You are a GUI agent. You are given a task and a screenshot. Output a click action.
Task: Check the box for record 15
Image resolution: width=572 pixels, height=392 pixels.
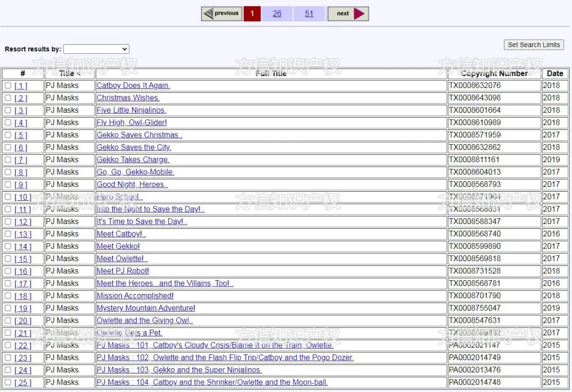tap(7, 259)
